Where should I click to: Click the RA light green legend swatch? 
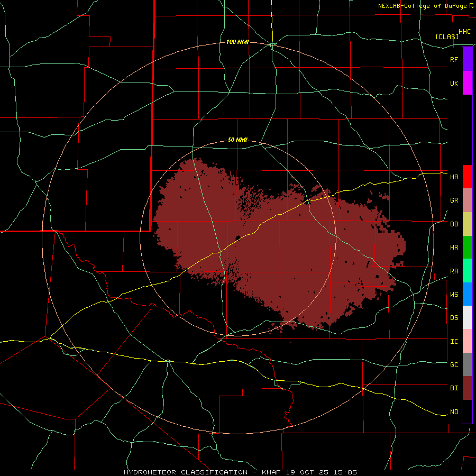(x=467, y=271)
